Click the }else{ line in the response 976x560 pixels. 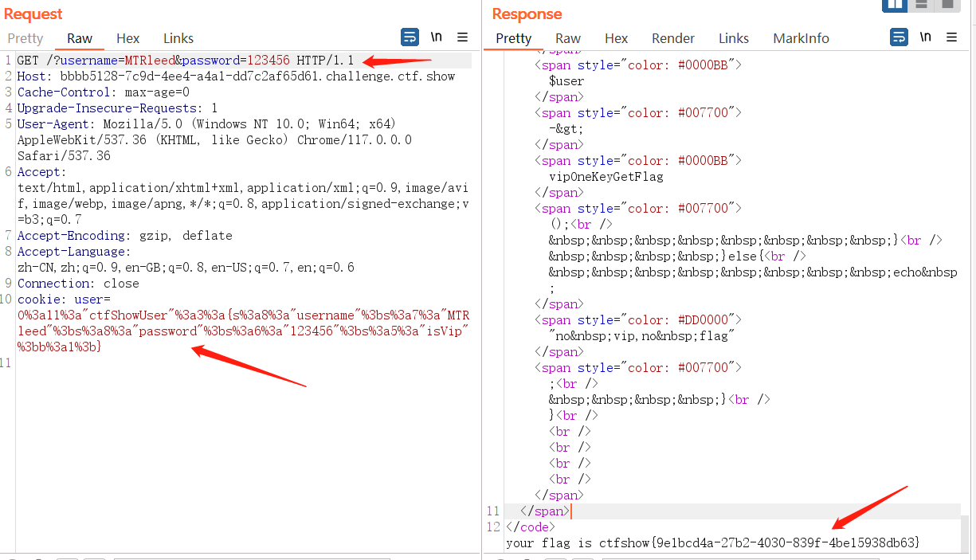click(677, 257)
